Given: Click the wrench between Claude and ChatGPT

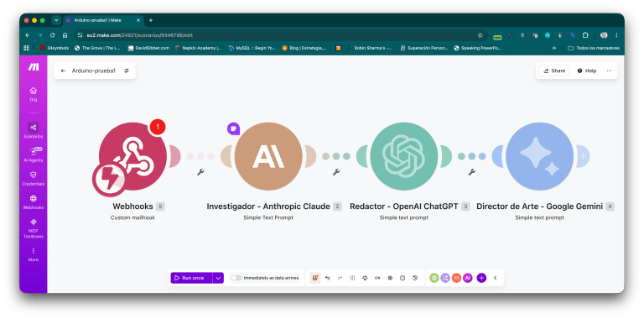Looking at the screenshot, I should point(336,172).
